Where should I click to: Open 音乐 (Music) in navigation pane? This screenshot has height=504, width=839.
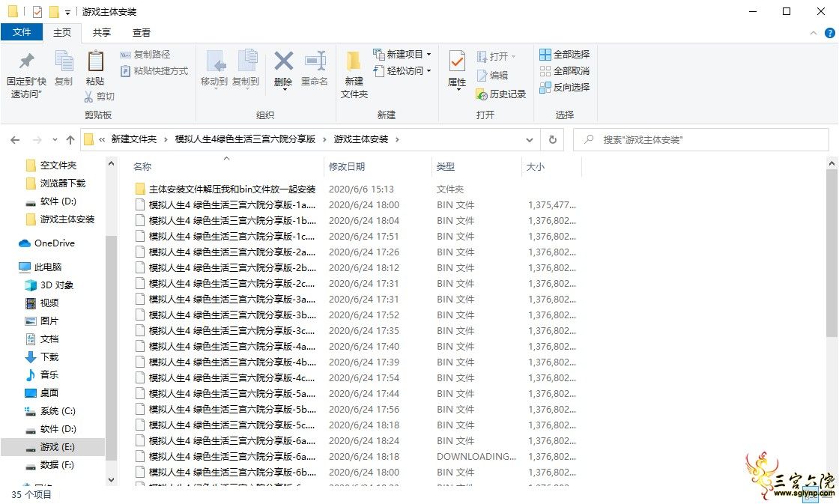42,375
